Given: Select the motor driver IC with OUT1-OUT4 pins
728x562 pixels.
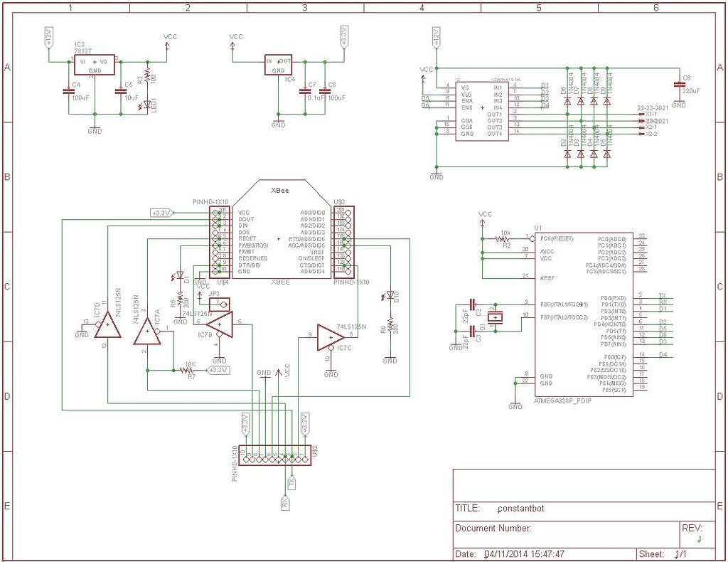Looking at the screenshot, I should pyautogui.click(x=482, y=110).
